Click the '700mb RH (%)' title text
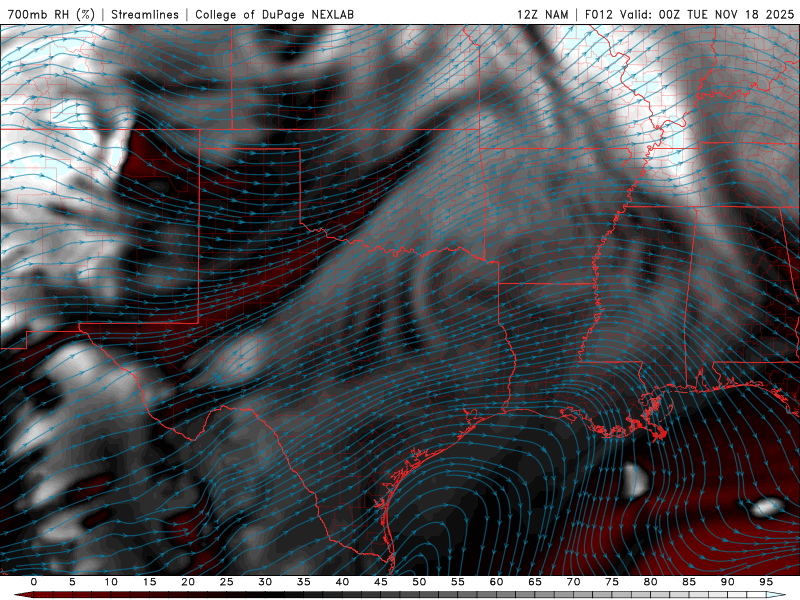This screenshot has width=800, height=600. 51,14
